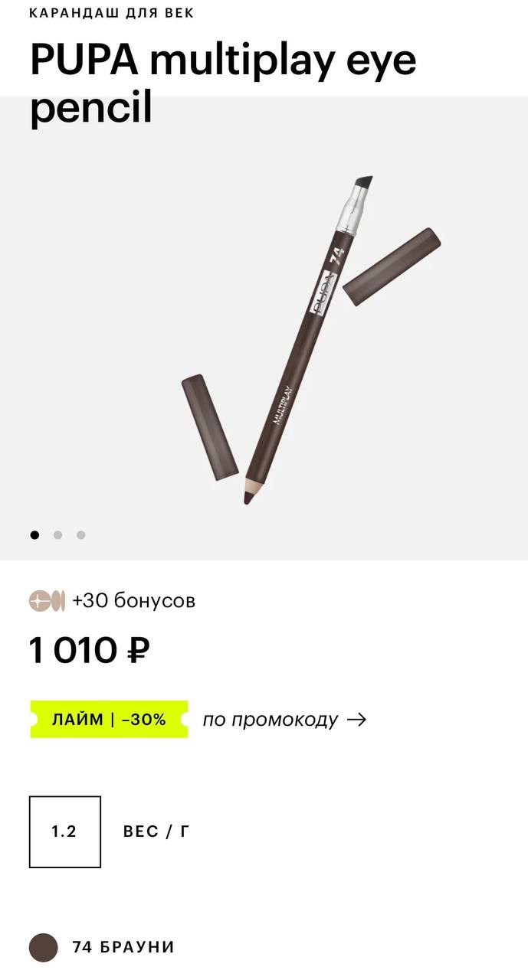Open the "КАРАНДАШ ДЛЯ ВЕК" category label
This screenshot has width=528, height=980.
coord(112,13)
